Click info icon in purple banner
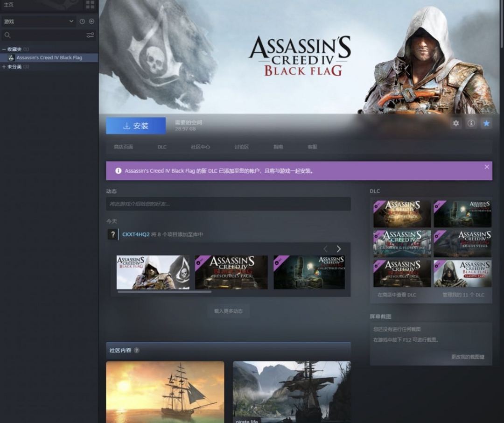The image size is (504, 423). [118, 171]
